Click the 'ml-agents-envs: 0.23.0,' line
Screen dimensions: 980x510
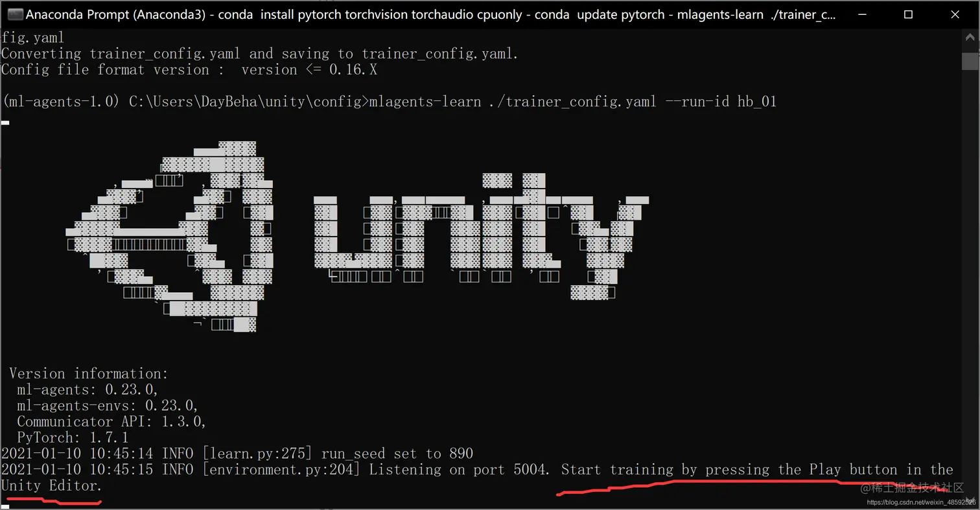coord(108,406)
